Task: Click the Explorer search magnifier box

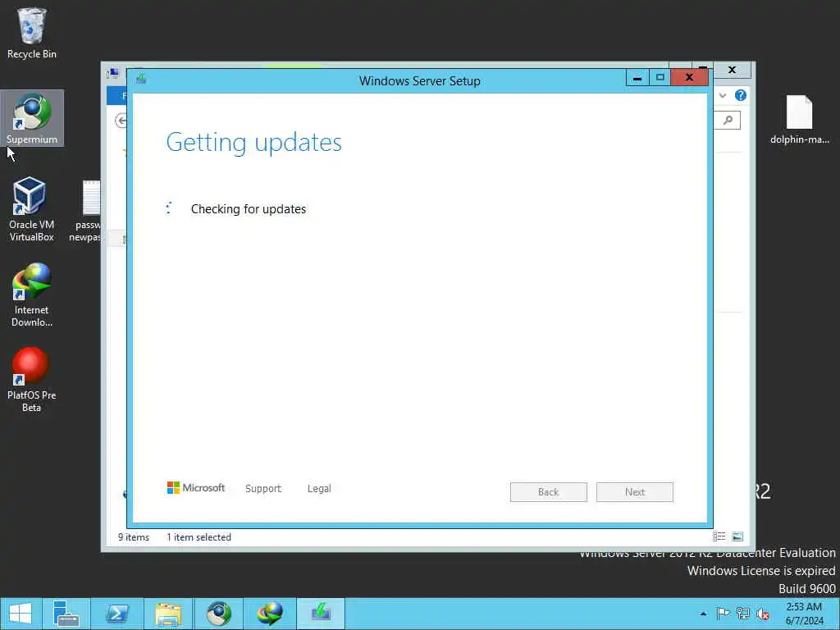Action: [x=728, y=120]
